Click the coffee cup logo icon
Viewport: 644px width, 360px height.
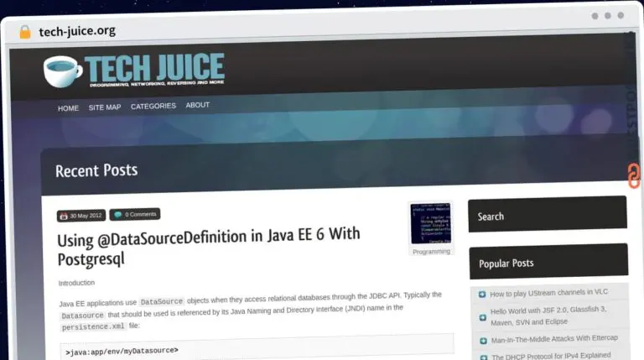point(63,70)
